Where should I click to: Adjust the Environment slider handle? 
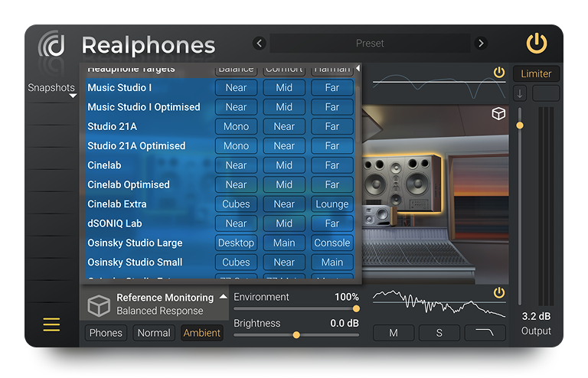tap(356, 308)
